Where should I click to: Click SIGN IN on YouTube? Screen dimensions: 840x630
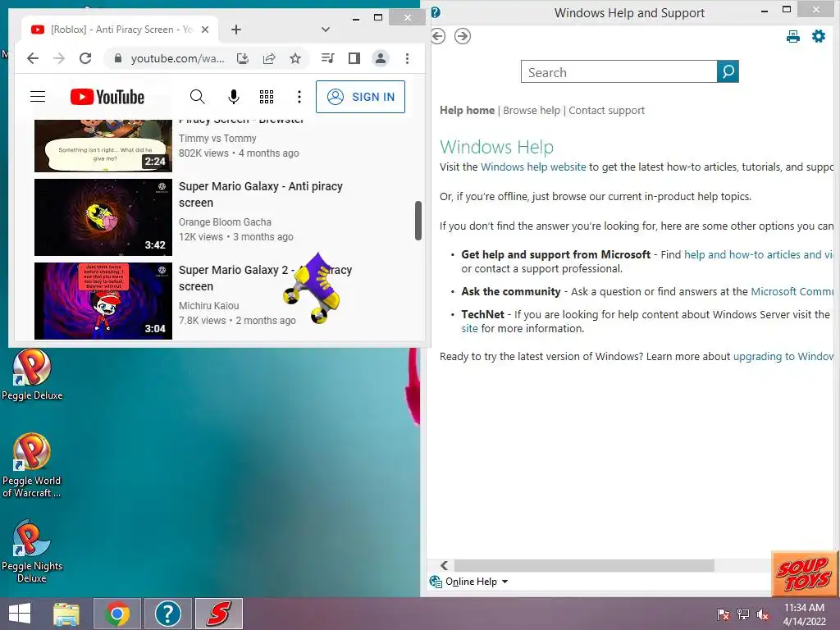[361, 97]
